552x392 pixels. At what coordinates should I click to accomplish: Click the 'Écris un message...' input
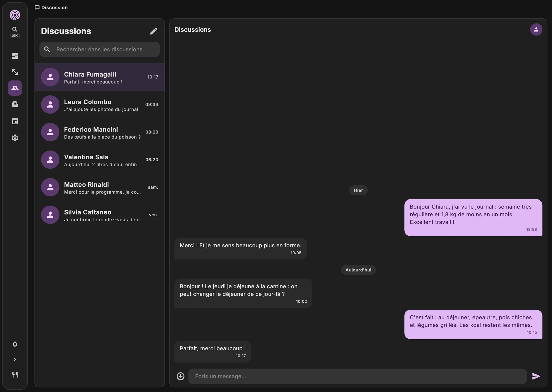pos(358,376)
